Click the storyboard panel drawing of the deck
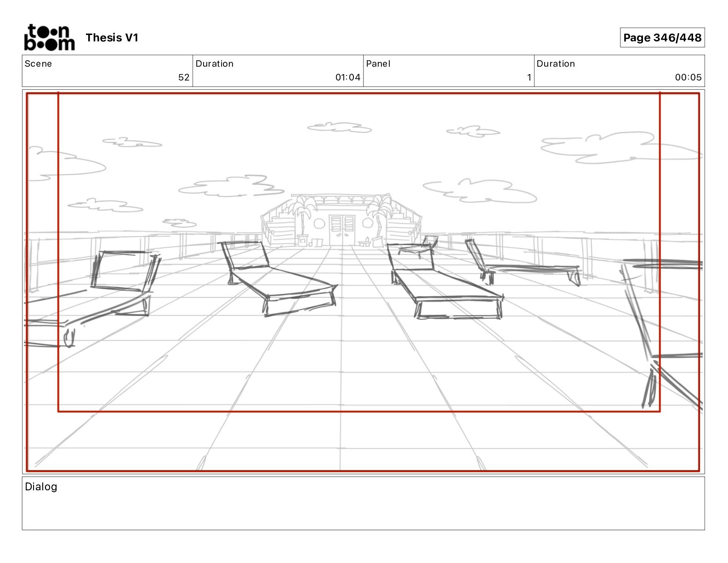Screen dimensions: 728x563 click(363, 281)
